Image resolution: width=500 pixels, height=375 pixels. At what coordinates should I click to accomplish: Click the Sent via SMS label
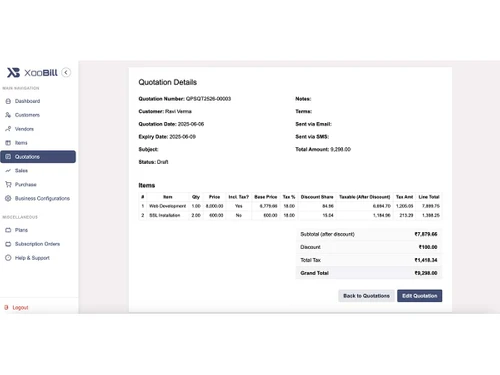pyautogui.click(x=312, y=137)
